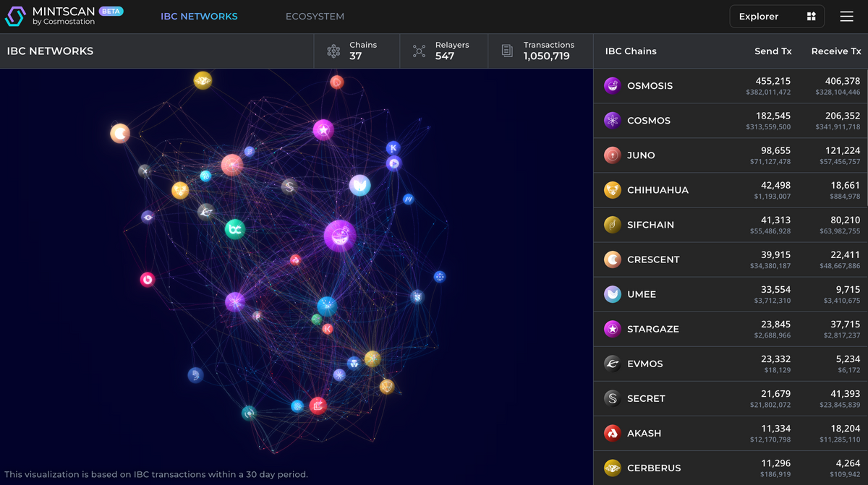Switch to Ecosystem tab
This screenshot has width=868, height=485.
coord(315,17)
